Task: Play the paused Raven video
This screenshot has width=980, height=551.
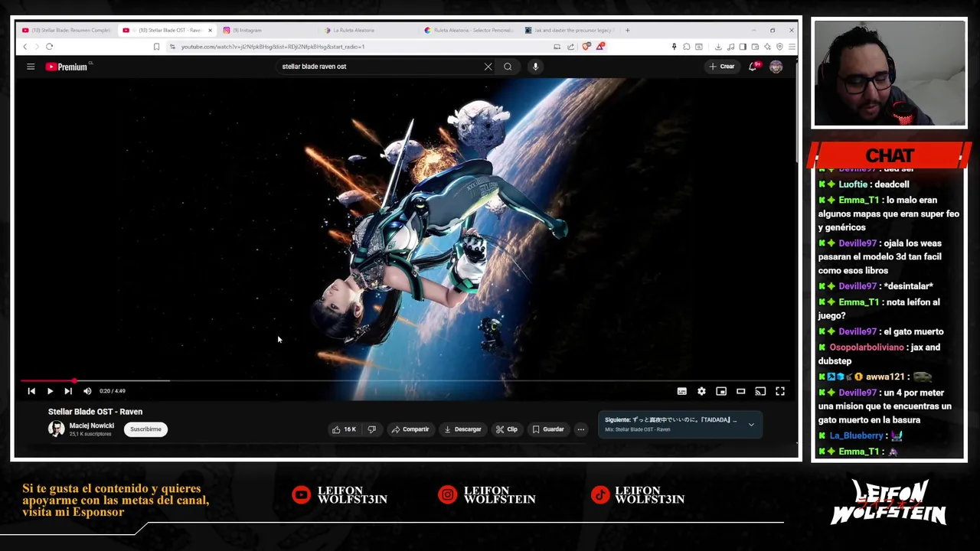Action: [50, 391]
